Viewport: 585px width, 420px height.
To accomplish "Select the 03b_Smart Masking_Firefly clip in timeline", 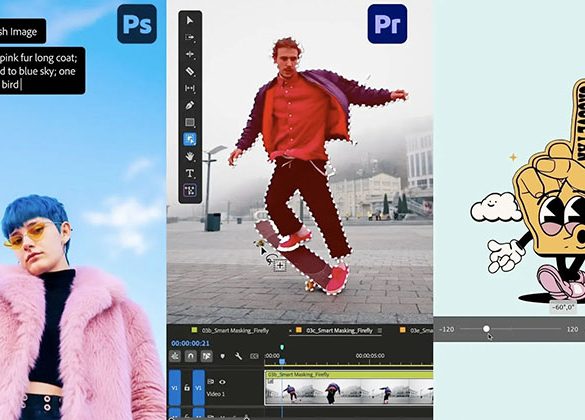I will [x=349, y=388].
